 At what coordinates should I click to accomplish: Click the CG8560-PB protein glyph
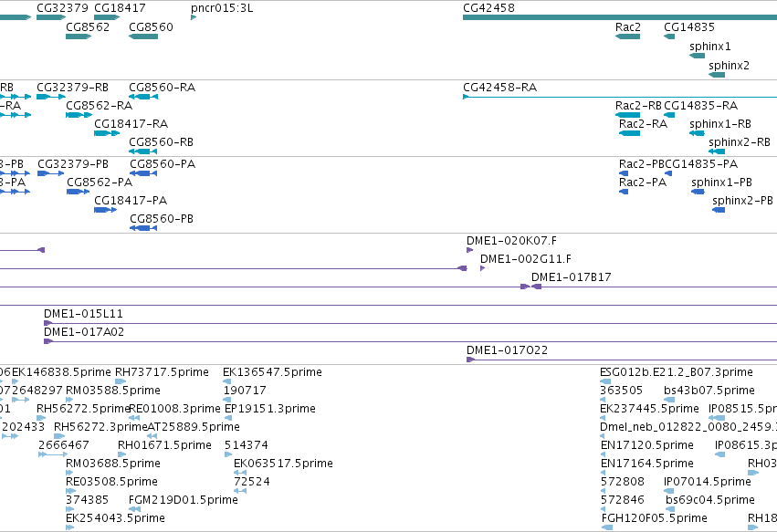(x=143, y=228)
